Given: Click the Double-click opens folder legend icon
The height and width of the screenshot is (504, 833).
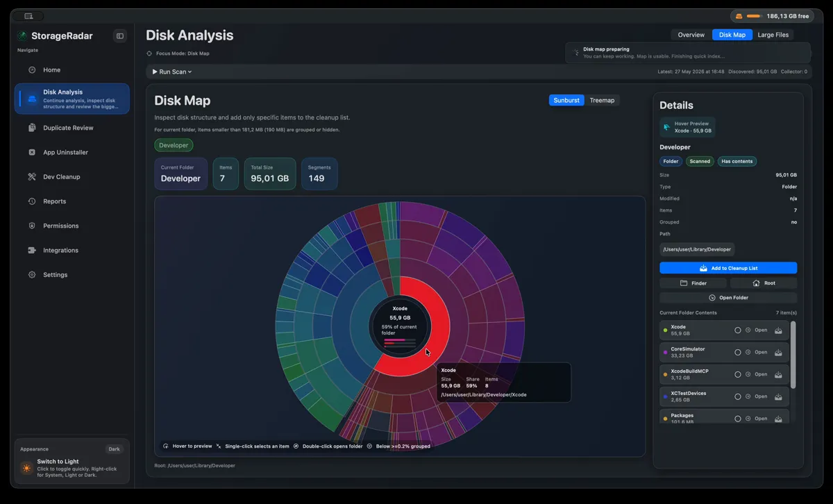Looking at the screenshot, I should pos(296,446).
